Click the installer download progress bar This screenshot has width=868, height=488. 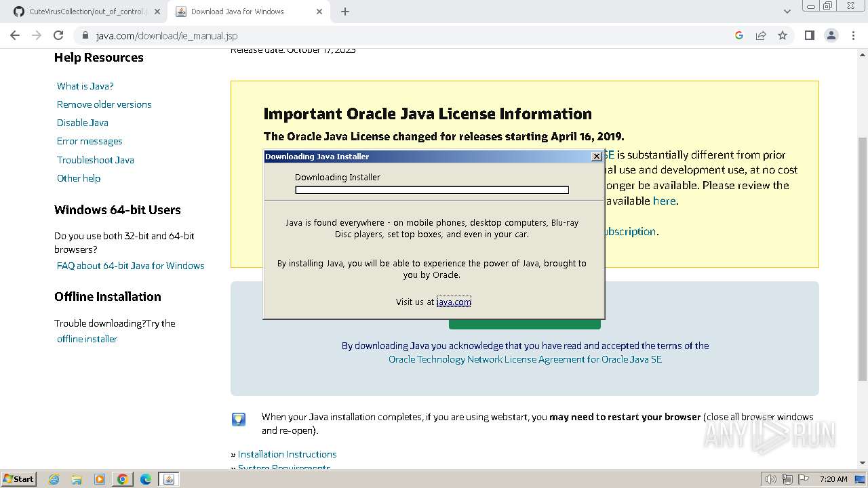432,190
